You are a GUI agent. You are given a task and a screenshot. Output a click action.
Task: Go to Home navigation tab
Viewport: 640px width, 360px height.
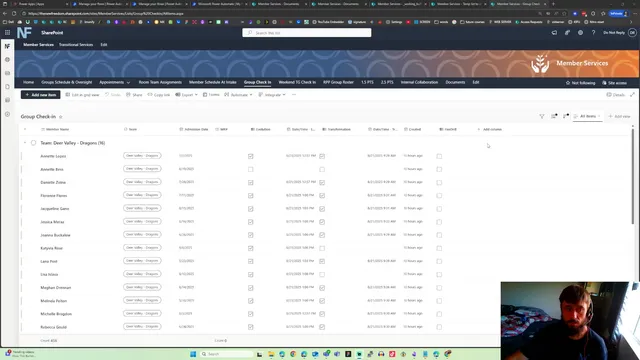[29, 82]
